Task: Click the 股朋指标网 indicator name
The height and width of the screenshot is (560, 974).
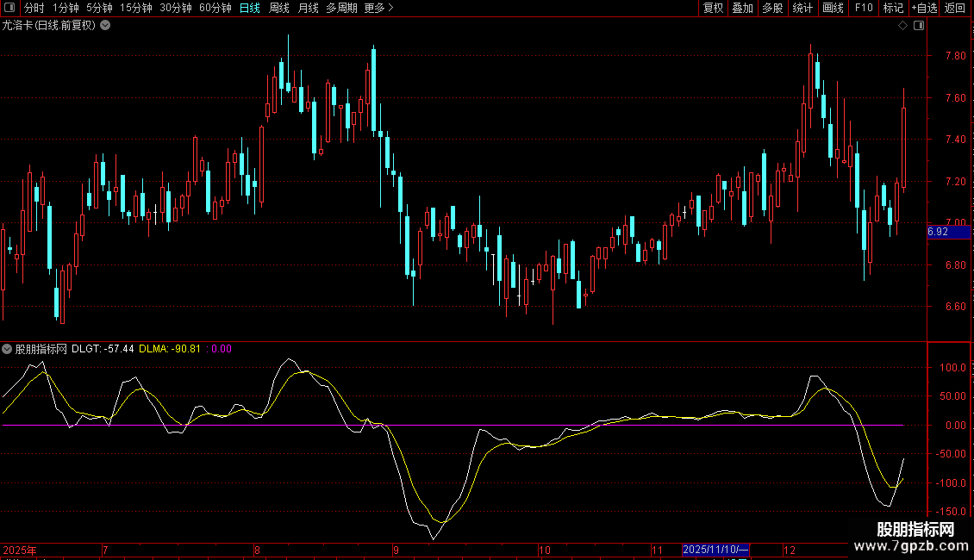Action: (x=41, y=349)
